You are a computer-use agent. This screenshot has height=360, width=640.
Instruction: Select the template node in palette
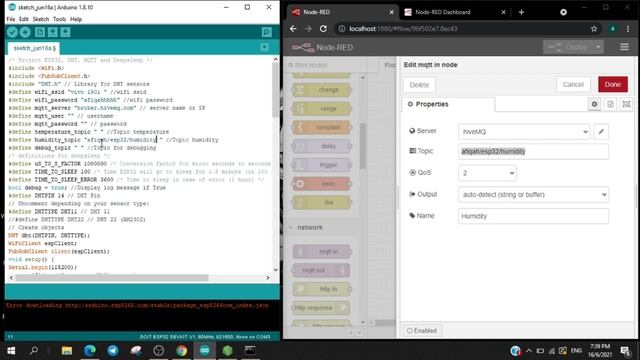[322, 127]
